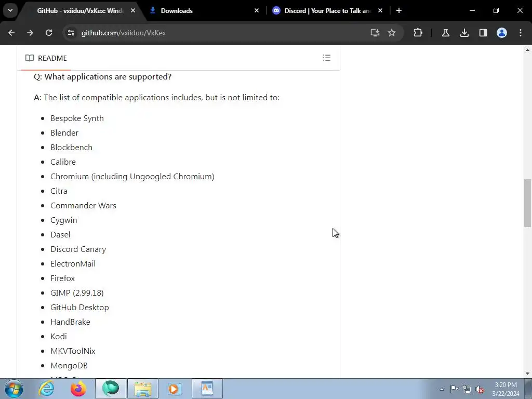Toggle the Chrome side panel
Image resolution: width=532 pixels, height=399 pixels.
coord(483,33)
